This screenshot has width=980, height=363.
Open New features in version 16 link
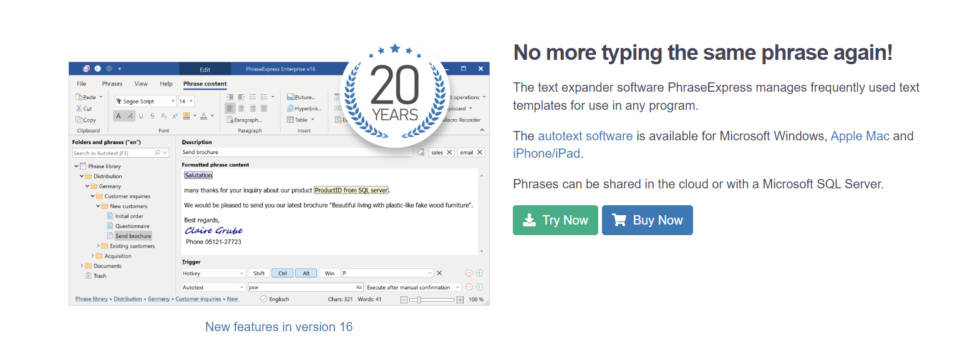coord(279,327)
